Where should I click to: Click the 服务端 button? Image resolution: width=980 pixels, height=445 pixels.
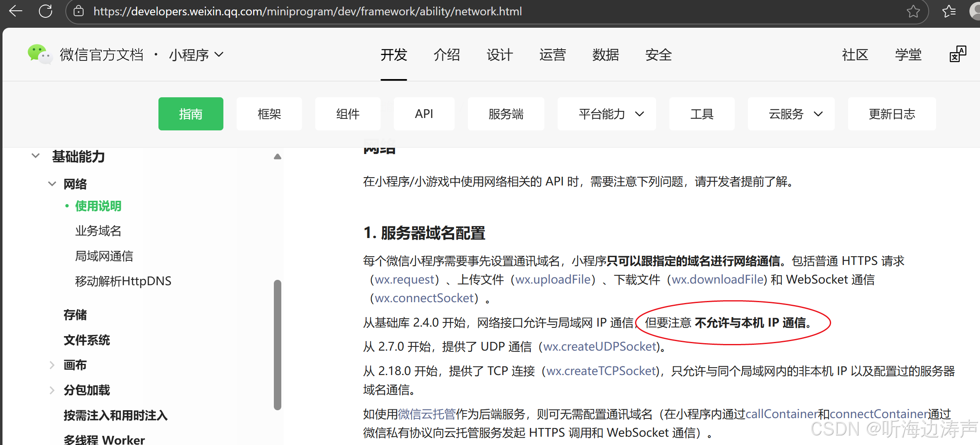[x=506, y=114]
